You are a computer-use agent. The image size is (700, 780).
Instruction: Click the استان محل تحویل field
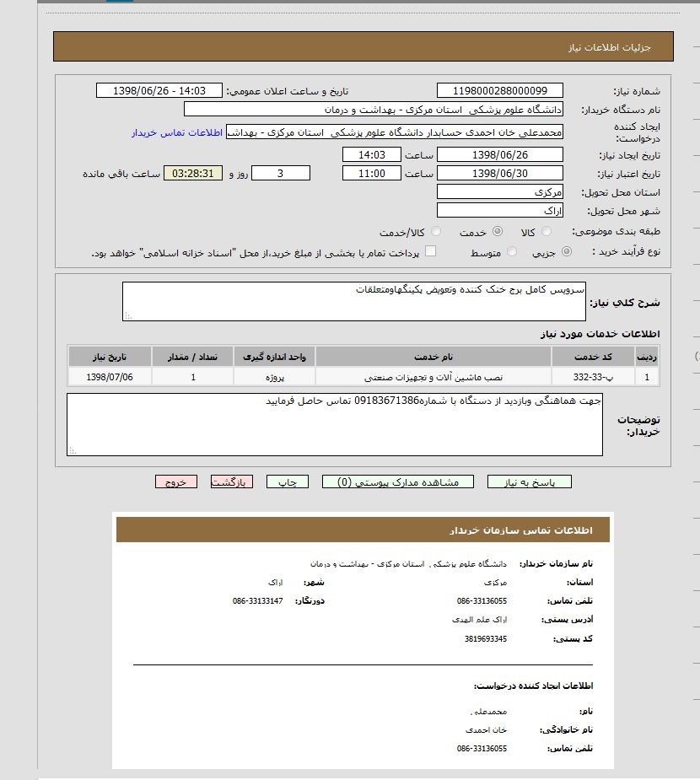click(x=500, y=192)
